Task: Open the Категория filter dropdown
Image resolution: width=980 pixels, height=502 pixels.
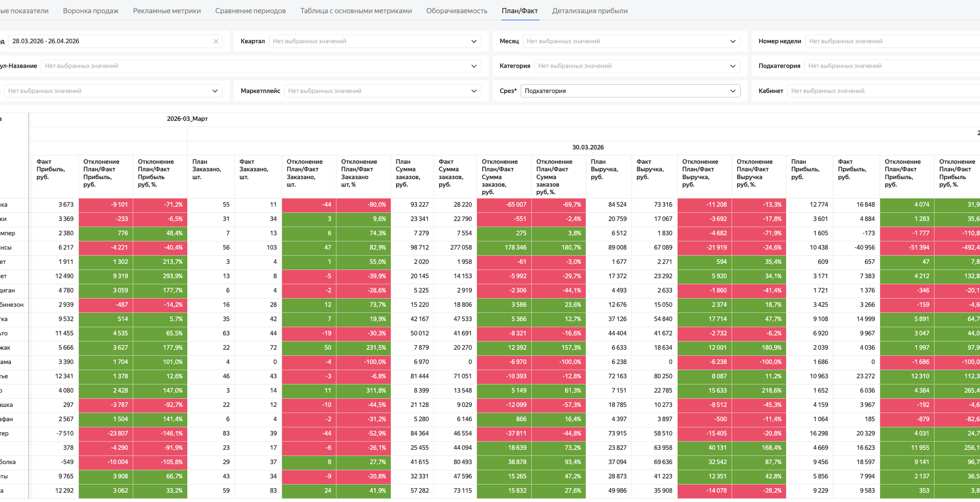Action: point(637,66)
